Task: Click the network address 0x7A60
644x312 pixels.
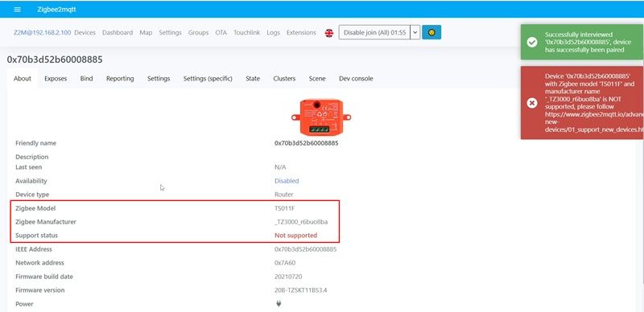Action: tap(285, 263)
